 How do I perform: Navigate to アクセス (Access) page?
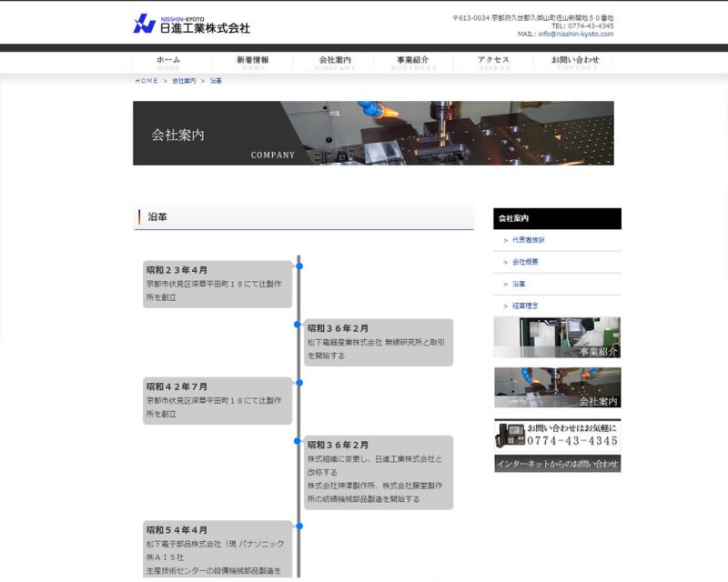pos(494,62)
